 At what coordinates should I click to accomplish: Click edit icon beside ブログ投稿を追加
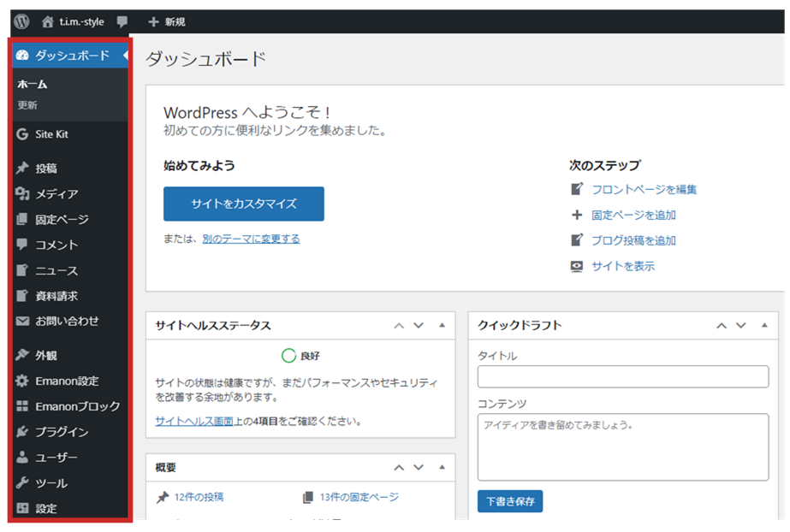coord(577,240)
